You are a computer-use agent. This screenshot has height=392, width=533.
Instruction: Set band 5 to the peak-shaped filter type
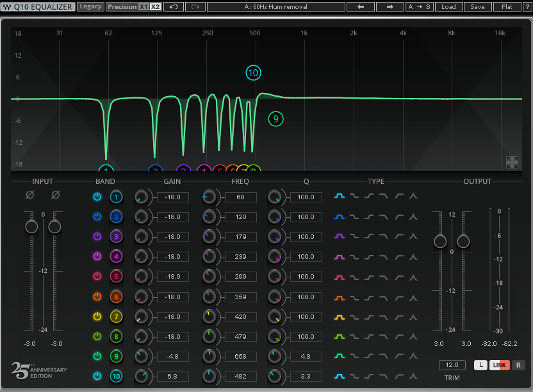coord(413,277)
